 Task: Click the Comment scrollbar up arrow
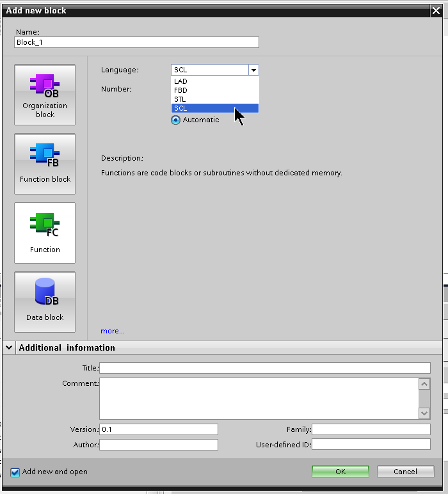coord(424,384)
